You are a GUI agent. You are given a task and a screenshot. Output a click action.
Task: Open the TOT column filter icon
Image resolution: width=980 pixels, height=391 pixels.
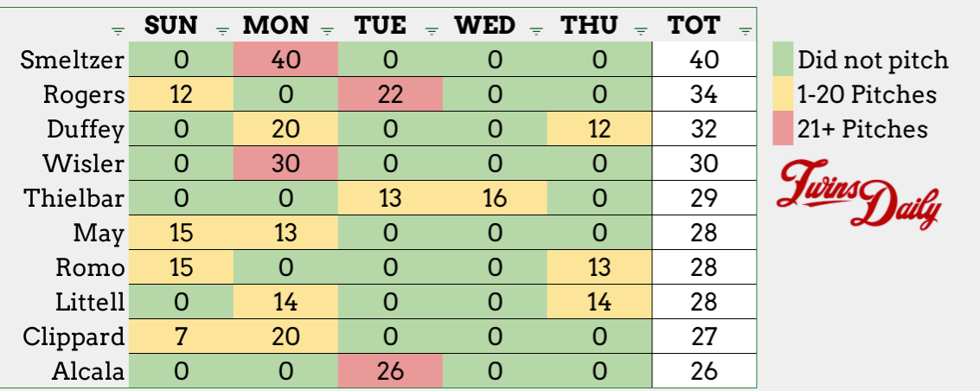(745, 31)
